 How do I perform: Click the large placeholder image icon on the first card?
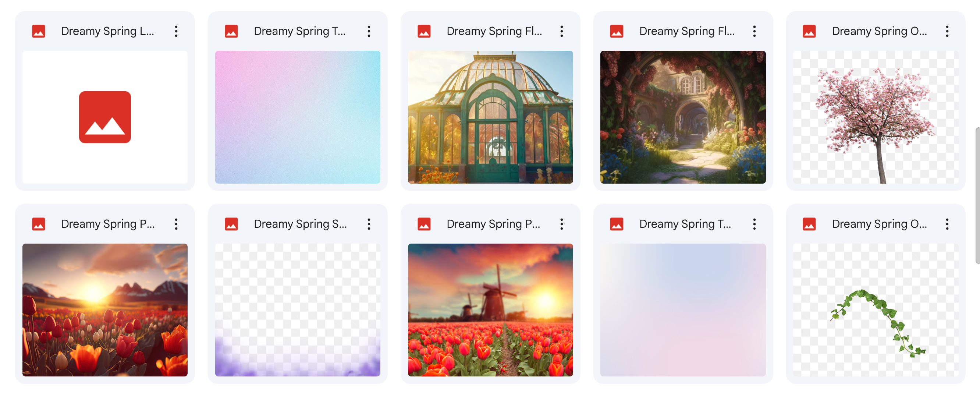coord(105,117)
